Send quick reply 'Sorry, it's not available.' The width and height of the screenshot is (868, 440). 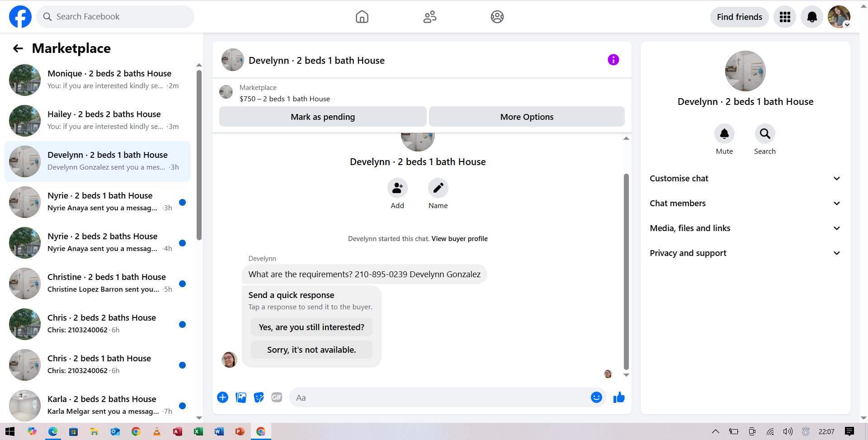pos(311,350)
